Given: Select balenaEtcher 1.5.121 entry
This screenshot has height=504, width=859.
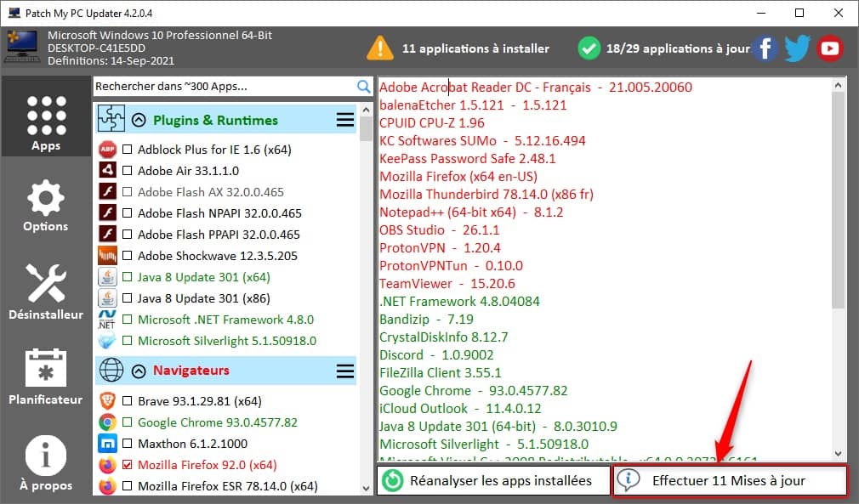Looking at the screenshot, I should point(473,105).
